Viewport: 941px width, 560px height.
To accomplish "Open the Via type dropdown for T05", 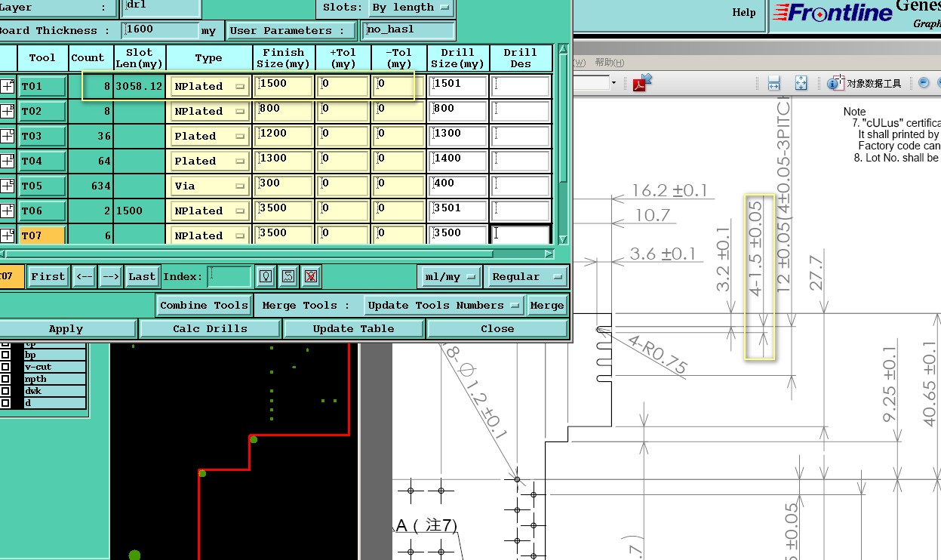I will 211,186.
